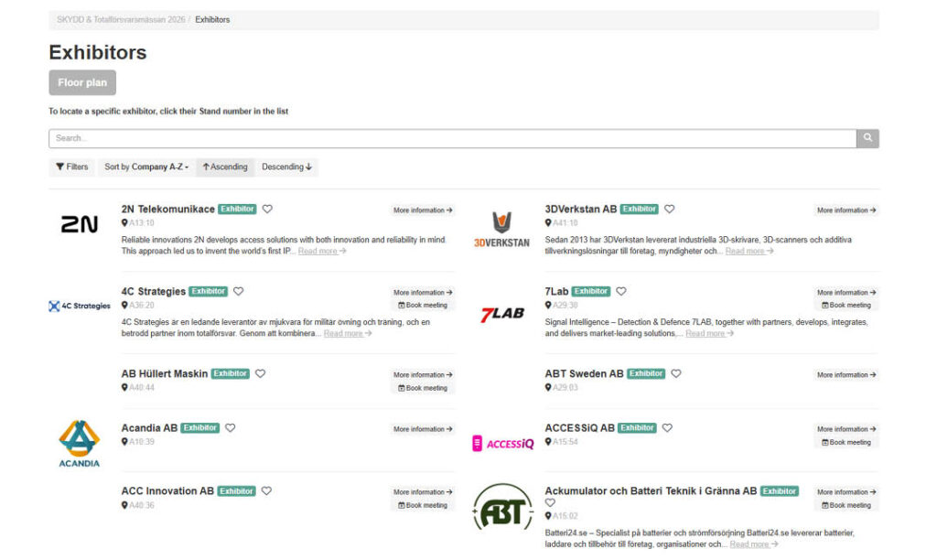Expand the Sort by Company A-Z dropdown
This screenshot has height=560, width=937.
pyautogui.click(x=146, y=167)
